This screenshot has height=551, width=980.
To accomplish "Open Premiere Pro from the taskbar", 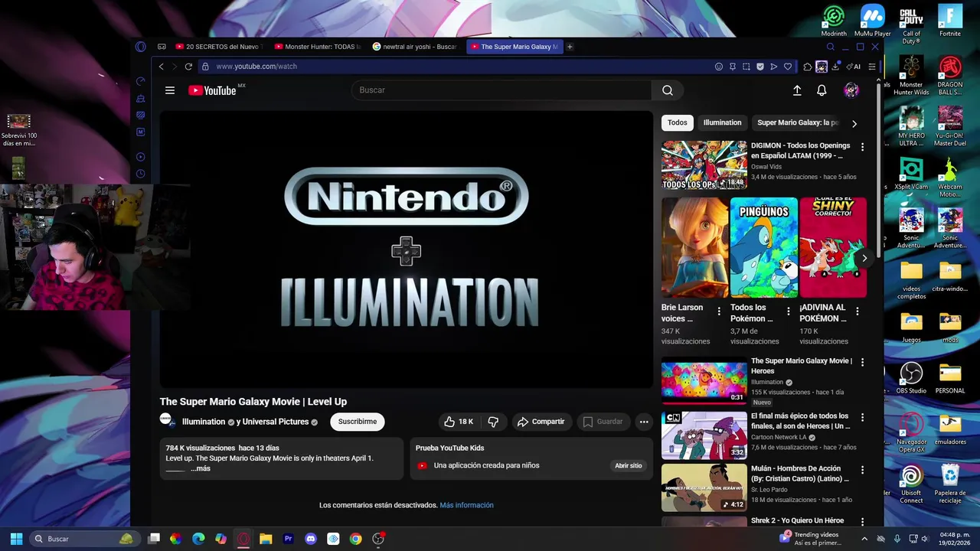I will point(289,539).
